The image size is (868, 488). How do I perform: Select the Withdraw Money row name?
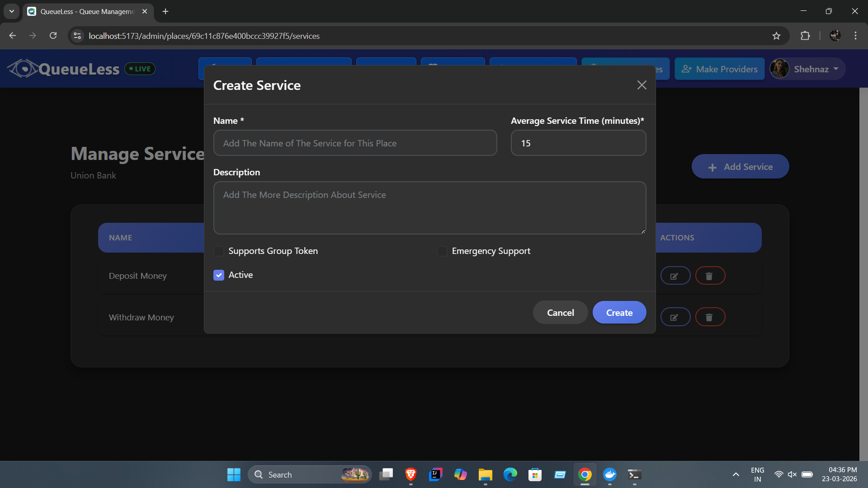[141, 318]
